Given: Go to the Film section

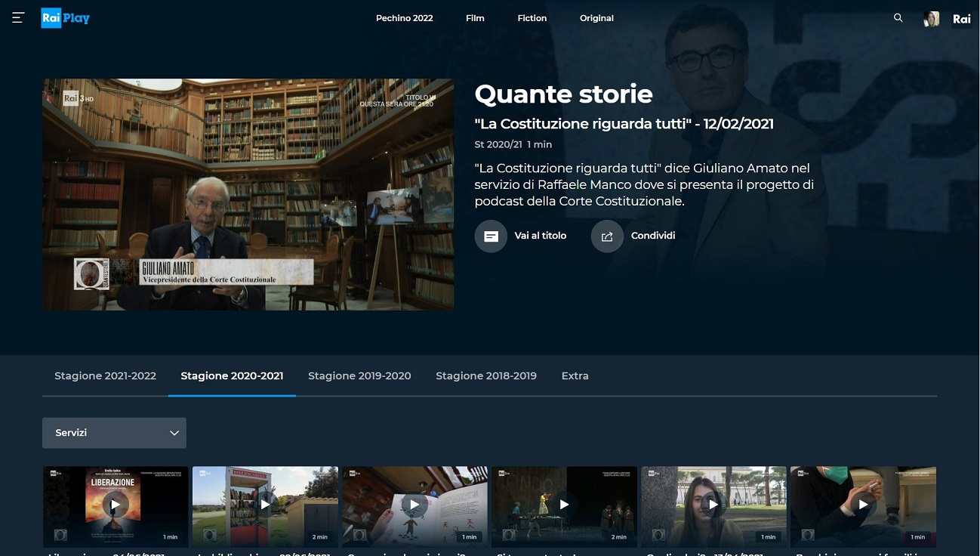Looking at the screenshot, I should (475, 18).
